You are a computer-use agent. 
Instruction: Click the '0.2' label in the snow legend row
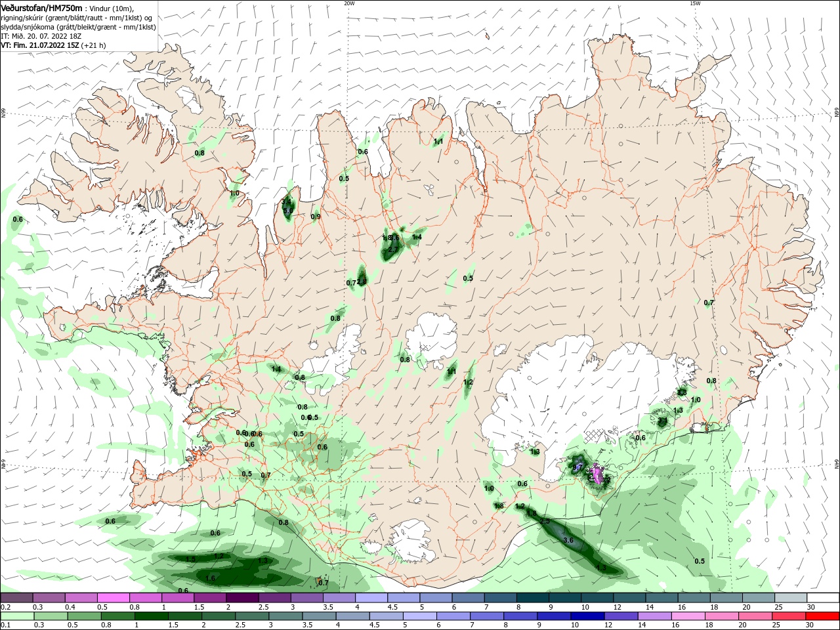pyautogui.click(x=6, y=607)
